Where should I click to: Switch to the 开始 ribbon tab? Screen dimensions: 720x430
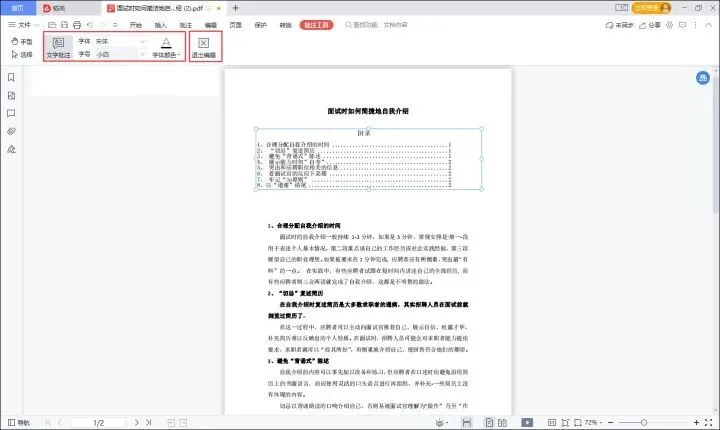[135, 25]
